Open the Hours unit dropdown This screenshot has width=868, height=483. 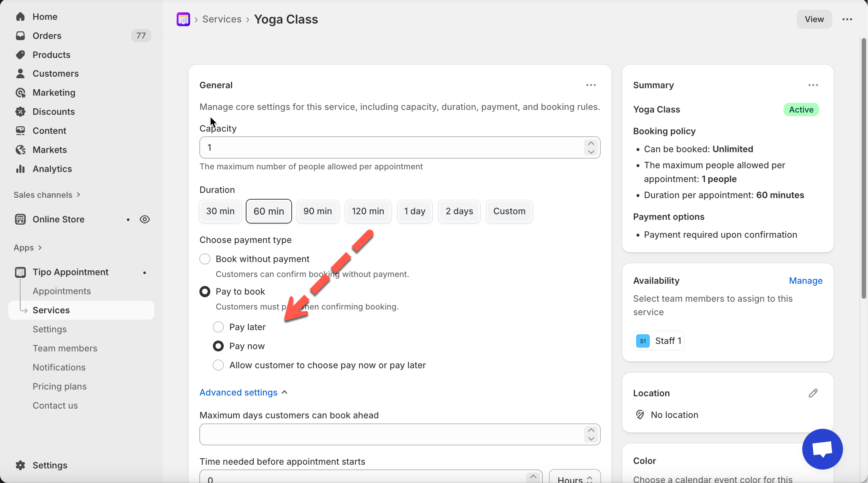(x=574, y=479)
